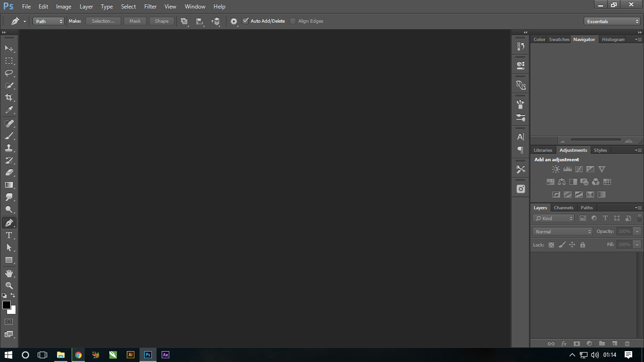
Task: Add a Photo Filter adjustment
Action: tap(585, 181)
